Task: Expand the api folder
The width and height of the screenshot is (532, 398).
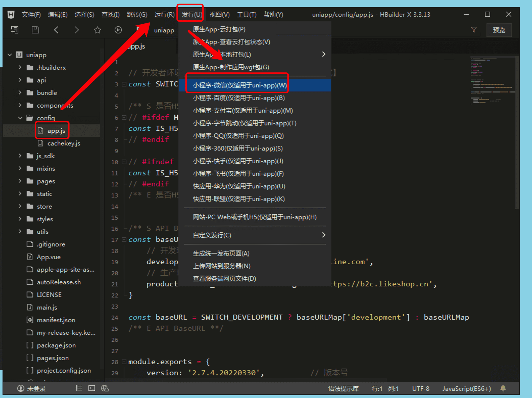Action: [20, 80]
